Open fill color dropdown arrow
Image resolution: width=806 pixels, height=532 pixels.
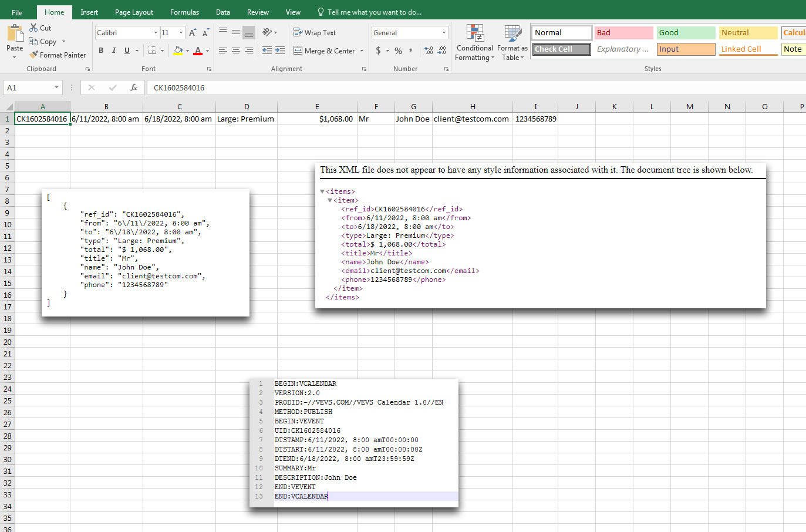187,50
